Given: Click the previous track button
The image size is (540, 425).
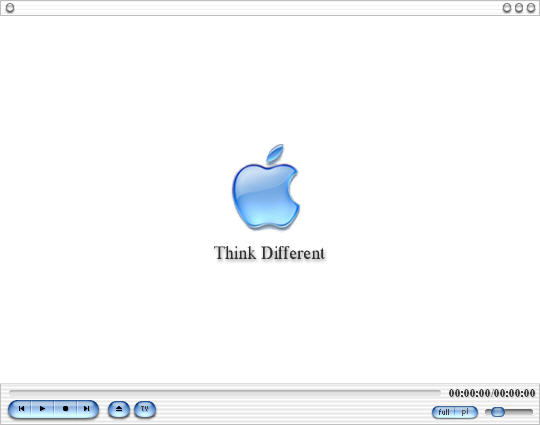Looking at the screenshot, I should click(21, 409).
